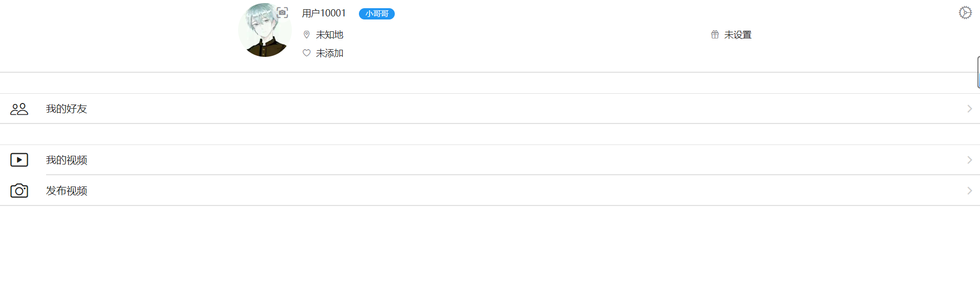980x289 pixels.
Task: Click the two-person friends icon
Action: (x=19, y=109)
